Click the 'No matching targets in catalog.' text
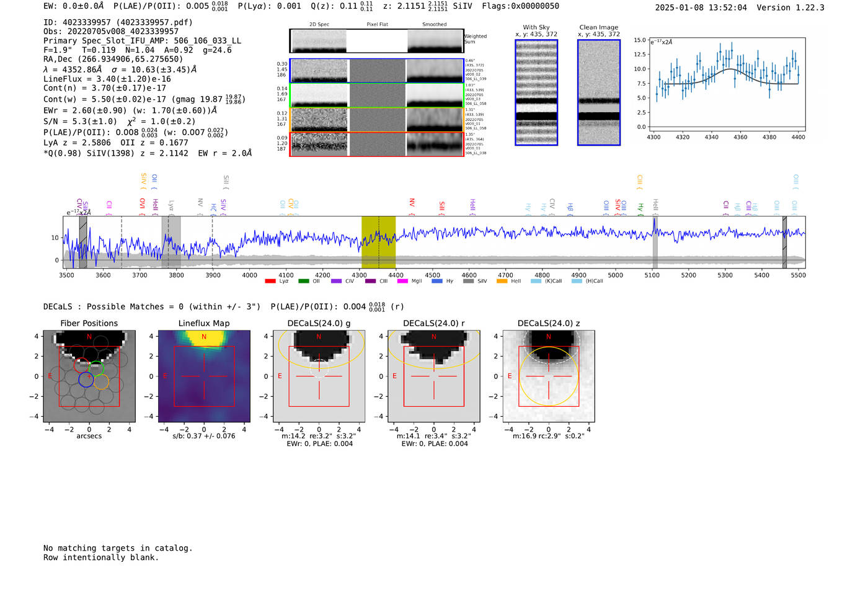The image size is (868, 591). (x=118, y=548)
